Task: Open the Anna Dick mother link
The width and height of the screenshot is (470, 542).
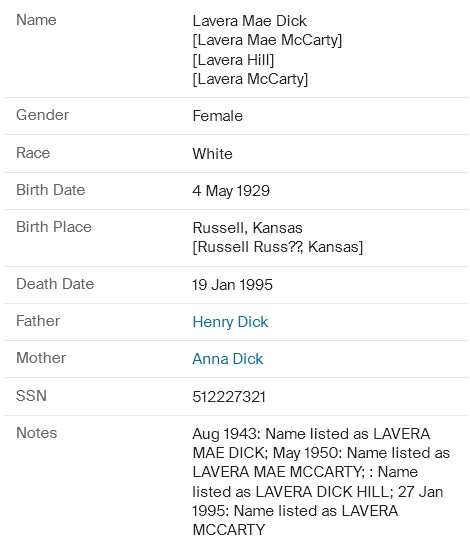Action: [x=228, y=359]
